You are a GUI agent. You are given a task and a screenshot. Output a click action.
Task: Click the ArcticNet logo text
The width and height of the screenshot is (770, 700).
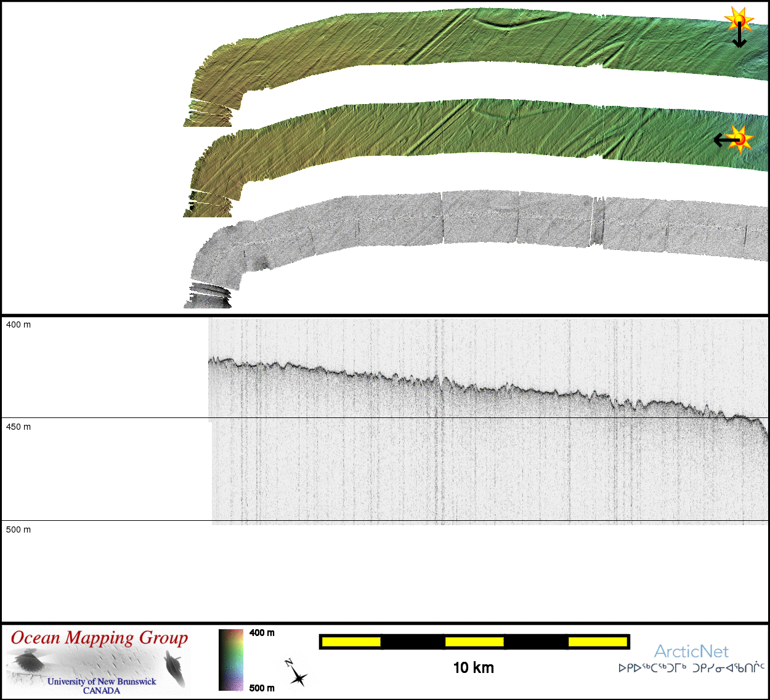(x=691, y=651)
